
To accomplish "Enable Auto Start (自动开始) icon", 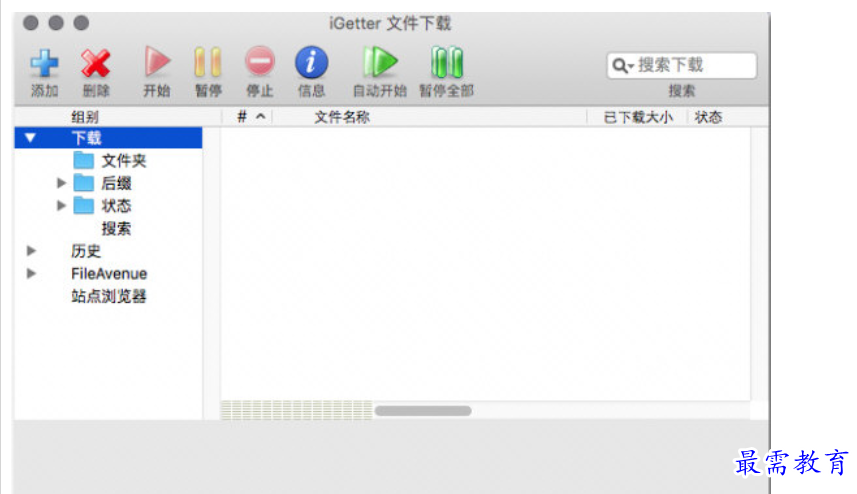I will pos(380,62).
